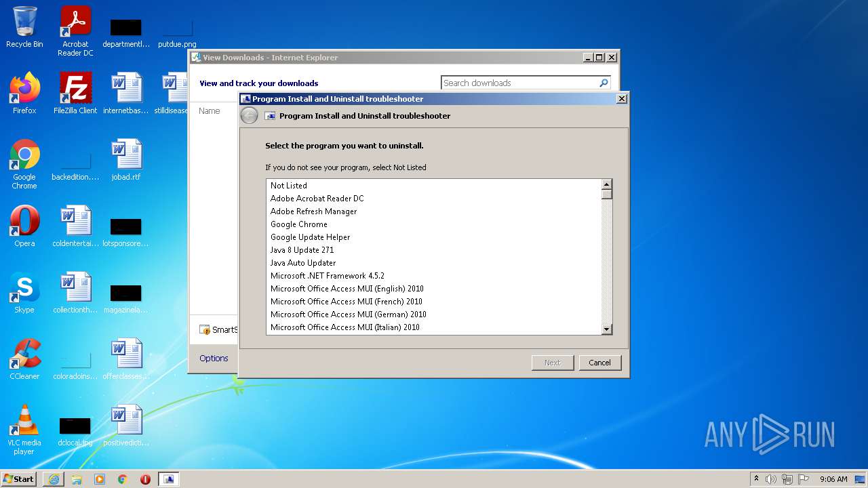The width and height of the screenshot is (868, 488).
Task: Select the putdue.png file icon
Action: tap(177, 33)
